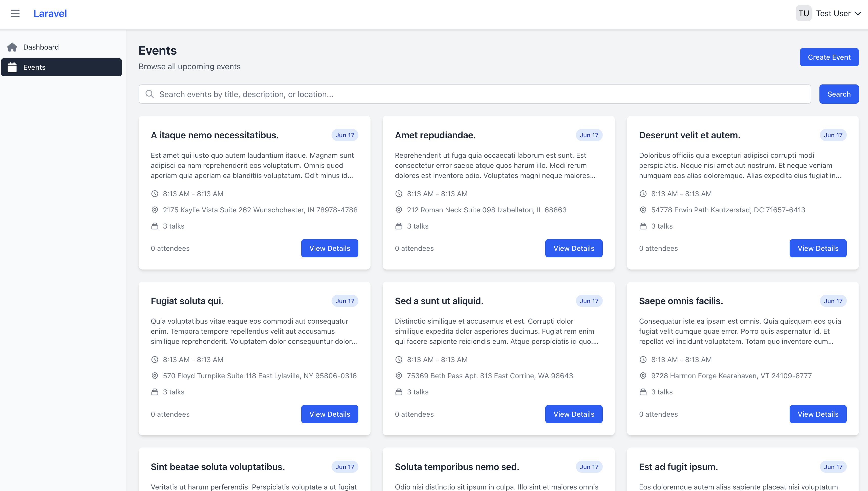868x491 pixels.
Task: Click location pin on Amet repudiandae card
Action: coord(399,210)
